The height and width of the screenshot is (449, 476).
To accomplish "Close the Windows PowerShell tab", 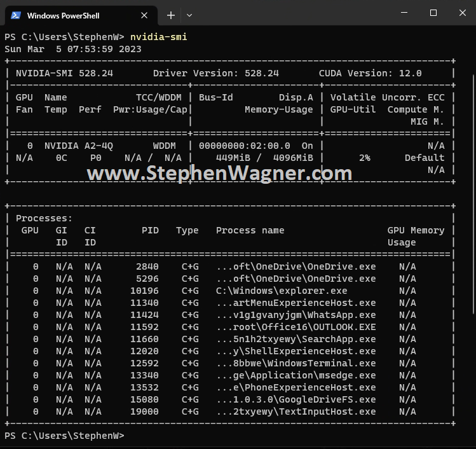I will (144, 15).
